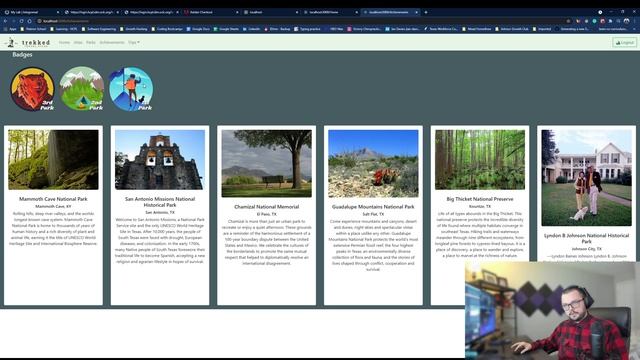
Task: Close the My Lab tab
Action: 58,12
